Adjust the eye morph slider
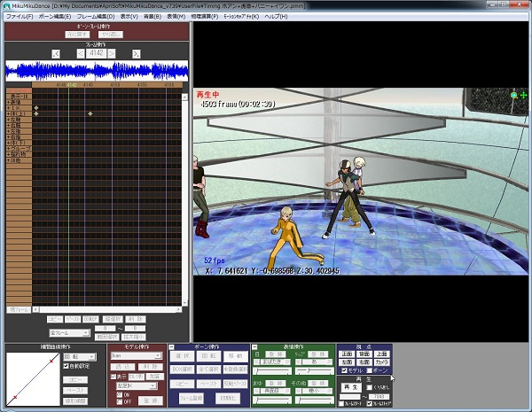 pyautogui.click(x=272, y=371)
